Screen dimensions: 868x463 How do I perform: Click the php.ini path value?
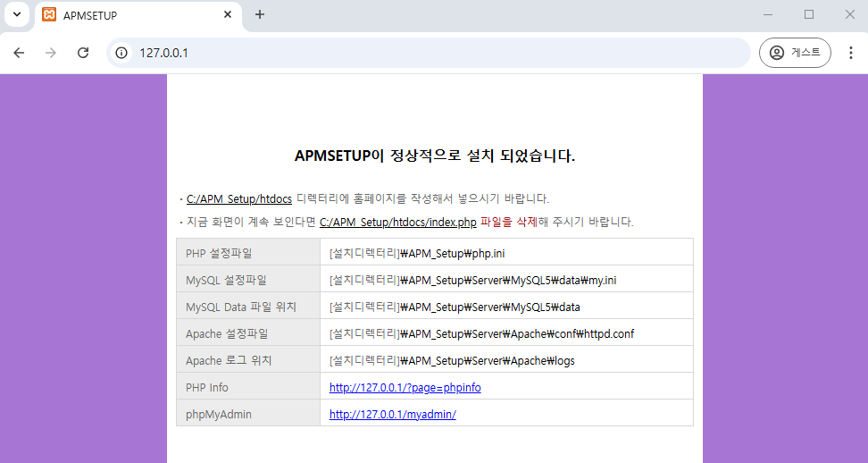[417, 254]
